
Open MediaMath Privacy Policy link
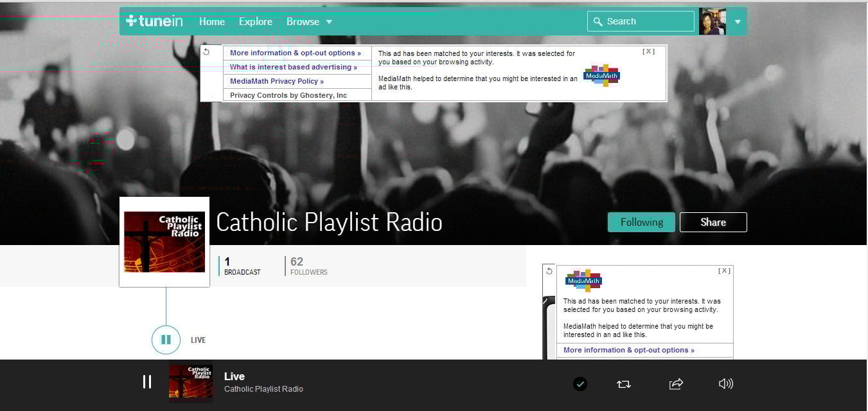pos(277,81)
